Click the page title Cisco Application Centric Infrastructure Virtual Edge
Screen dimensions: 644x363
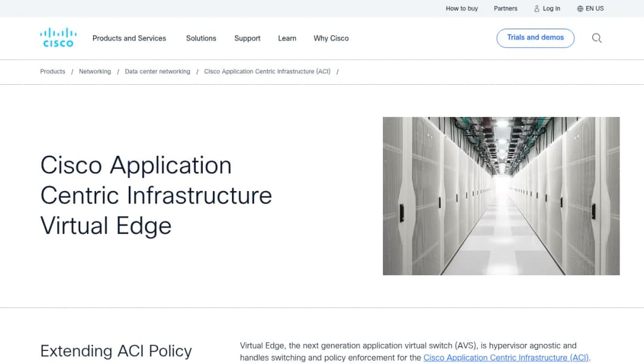(156, 195)
